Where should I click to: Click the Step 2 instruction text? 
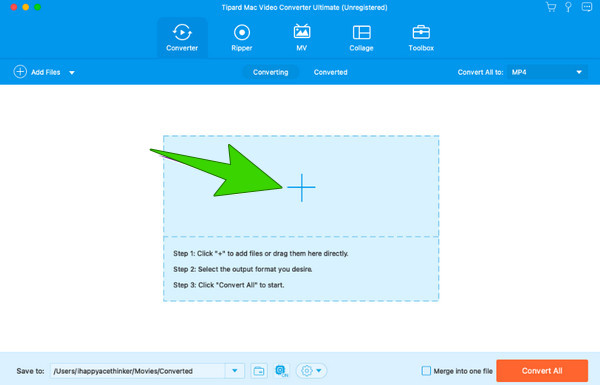[243, 269]
